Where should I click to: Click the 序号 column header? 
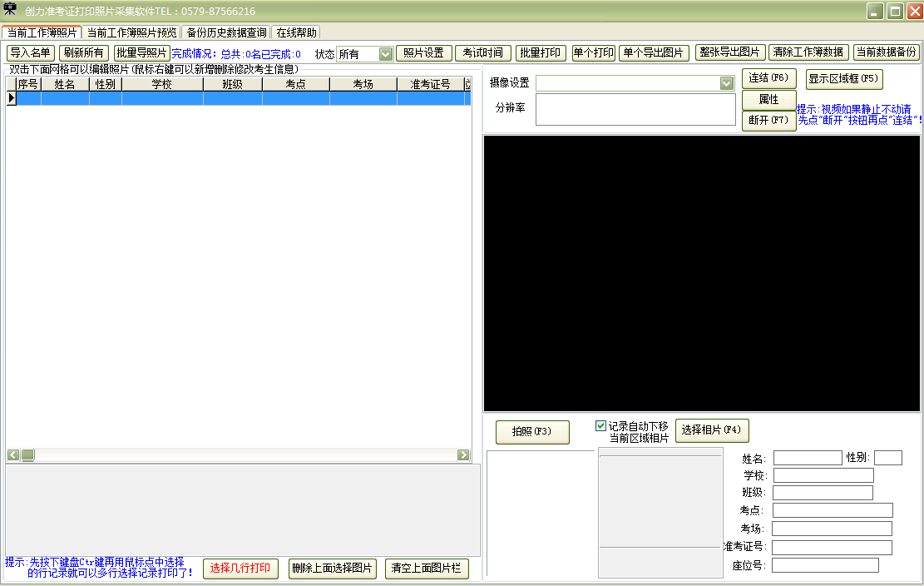point(28,84)
